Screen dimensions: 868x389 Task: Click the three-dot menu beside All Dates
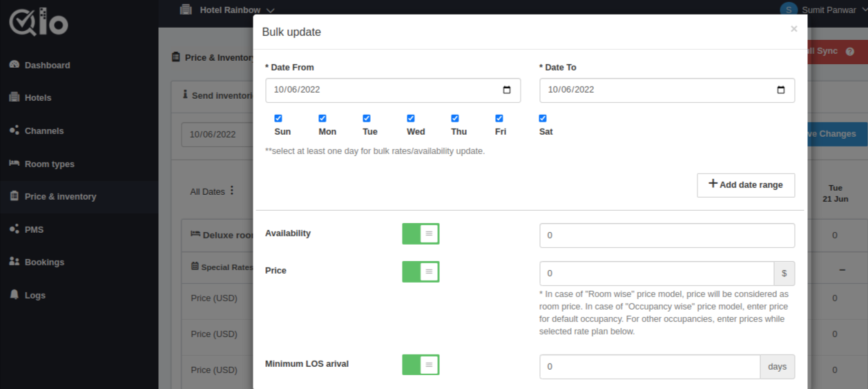point(232,191)
